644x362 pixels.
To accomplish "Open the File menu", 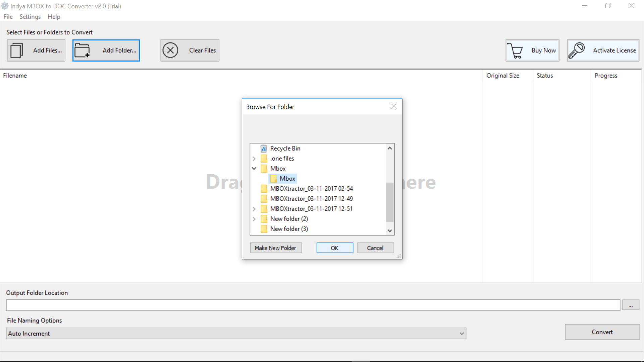I will [x=8, y=17].
